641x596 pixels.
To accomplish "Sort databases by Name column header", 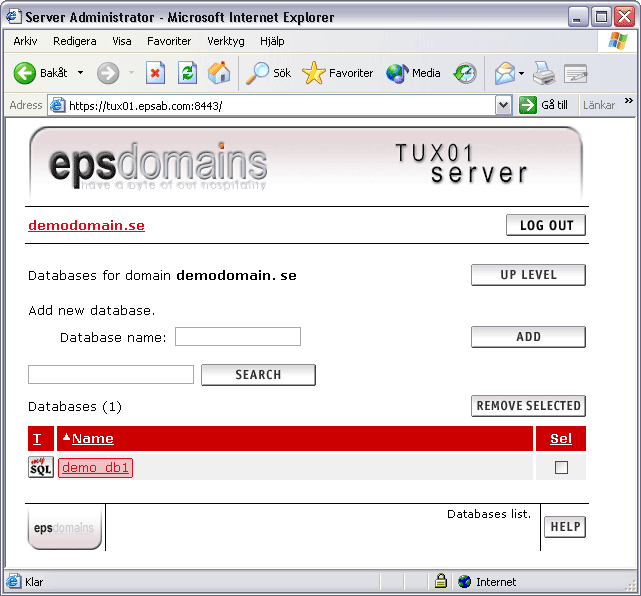I will (x=92, y=438).
